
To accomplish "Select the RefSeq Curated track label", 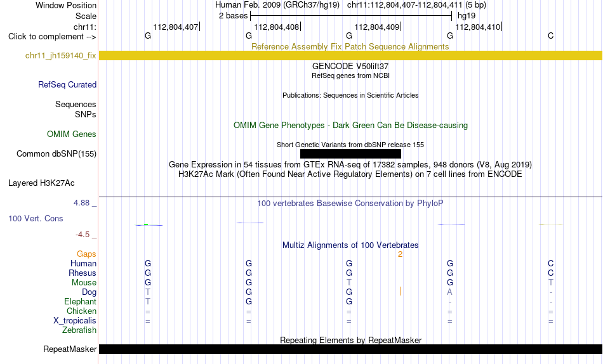I will (x=67, y=84).
